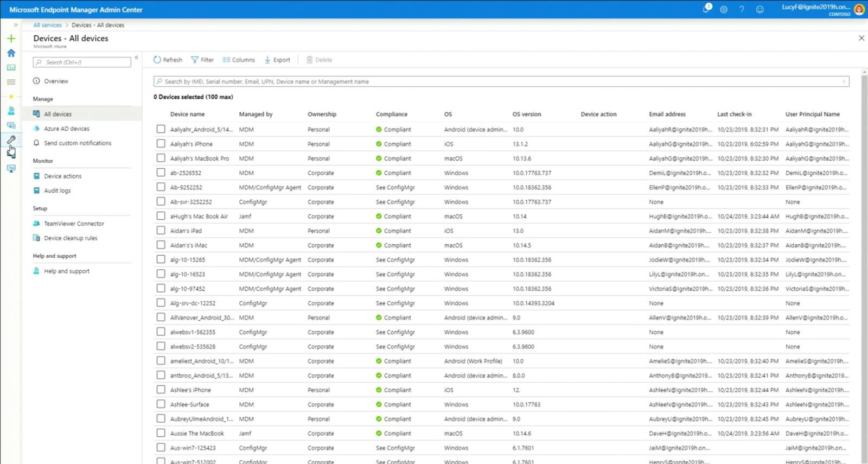Click the Device cleanup rules icon
868x464 pixels.
(x=36, y=238)
